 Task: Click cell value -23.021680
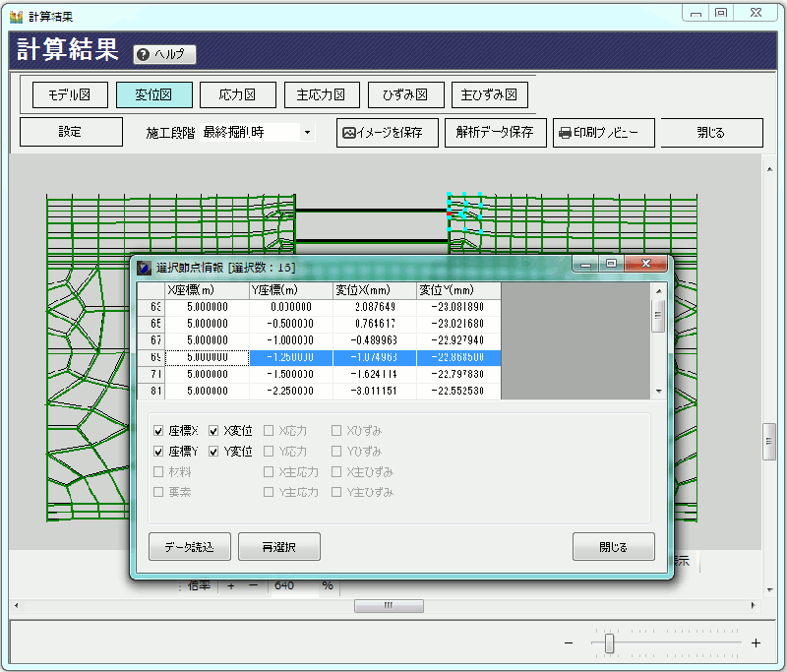coord(458,324)
